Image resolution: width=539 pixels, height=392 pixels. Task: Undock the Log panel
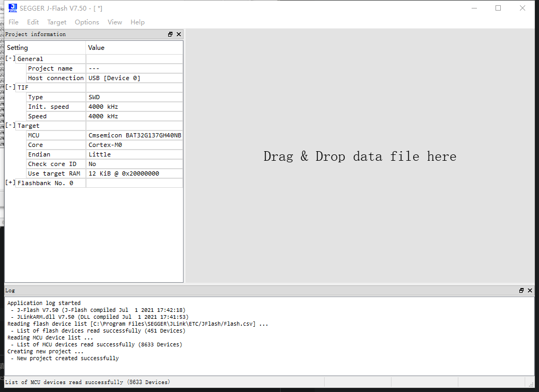click(x=521, y=291)
